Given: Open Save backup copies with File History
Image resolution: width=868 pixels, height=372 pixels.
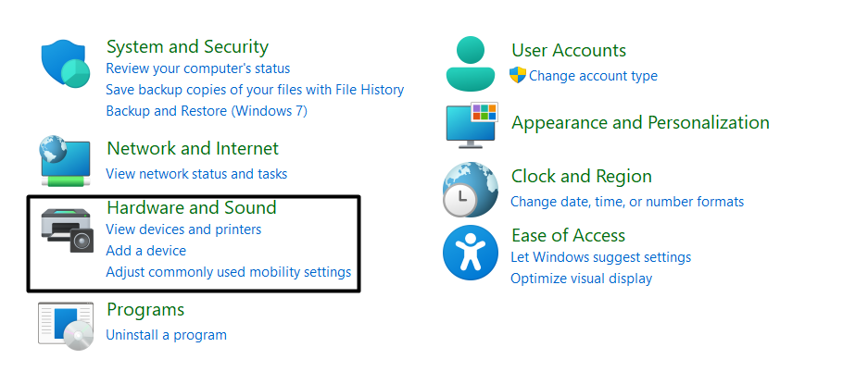Looking at the screenshot, I should pyautogui.click(x=255, y=90).
